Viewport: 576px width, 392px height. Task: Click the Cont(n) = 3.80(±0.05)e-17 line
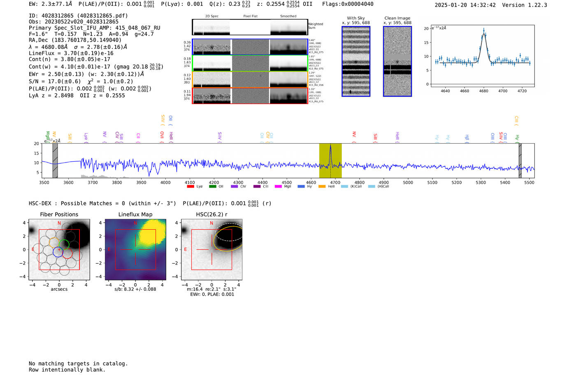(70, 59)
